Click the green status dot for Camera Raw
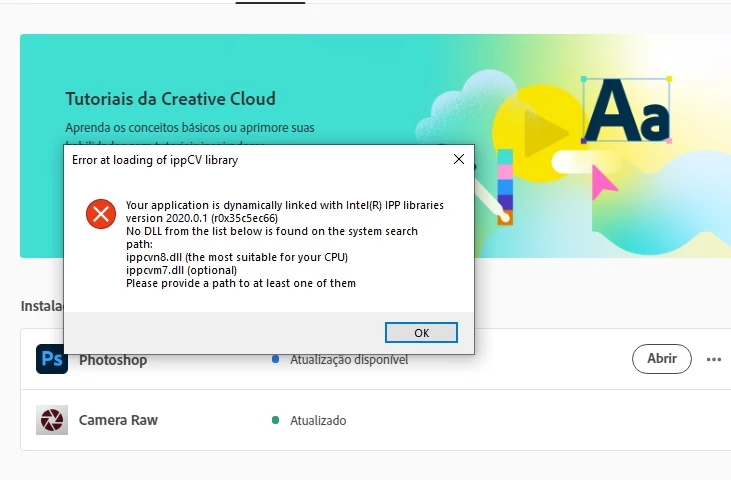Viewport: 731px width, 480px height. (276, 420)
